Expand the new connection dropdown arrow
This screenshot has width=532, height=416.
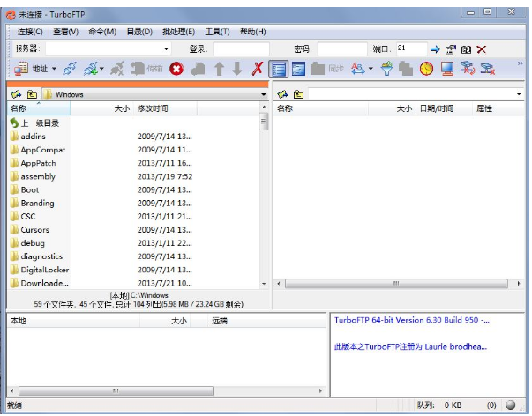(101, 69)
